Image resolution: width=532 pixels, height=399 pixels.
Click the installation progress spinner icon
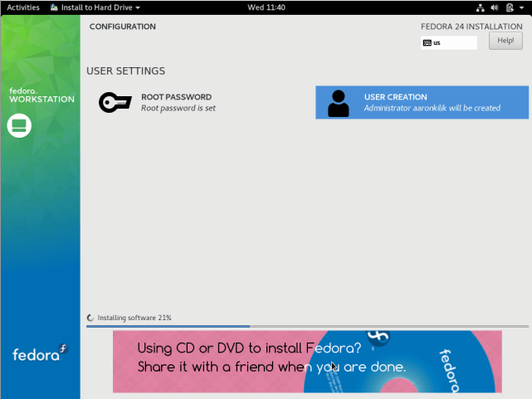tap(90, 318)
